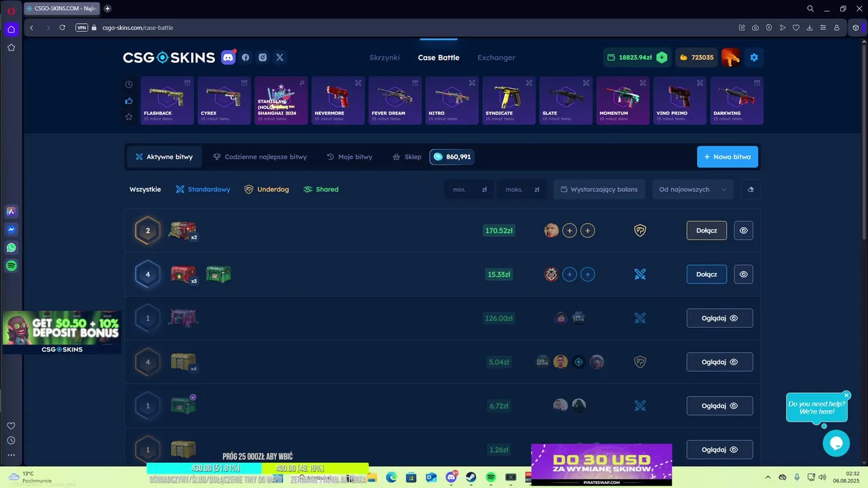
Task: Click the VPN badge in address bar
Action: (82, 28)
